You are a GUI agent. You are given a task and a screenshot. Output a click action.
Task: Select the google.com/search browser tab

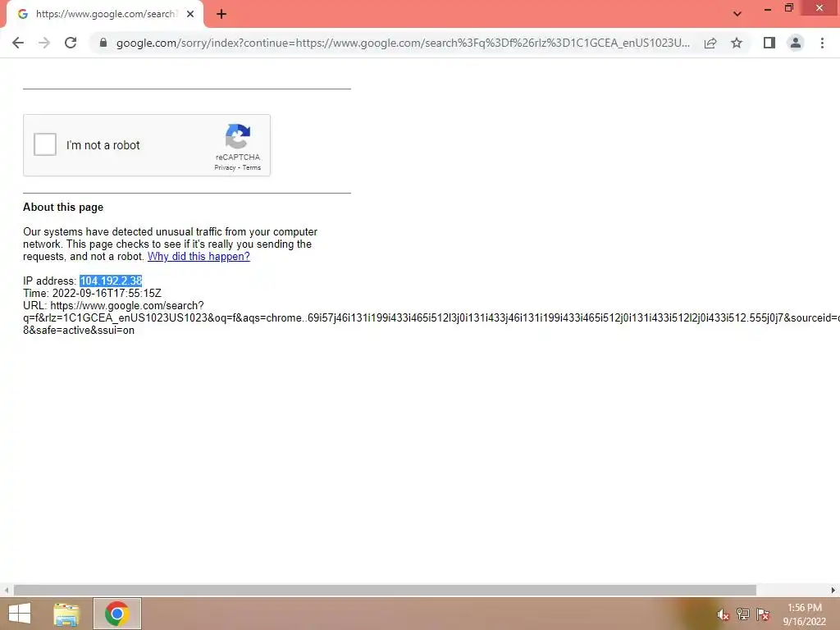click(104, 14)
